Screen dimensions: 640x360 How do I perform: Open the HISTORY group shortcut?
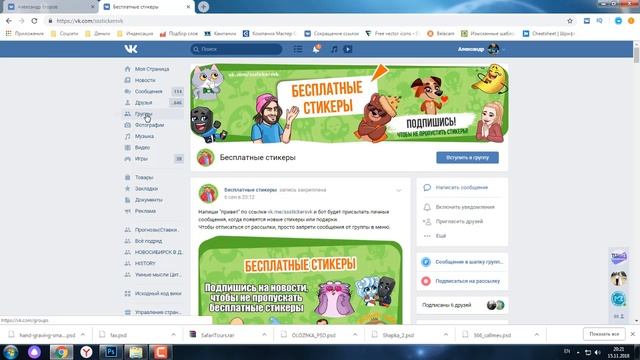click(145, 263)
